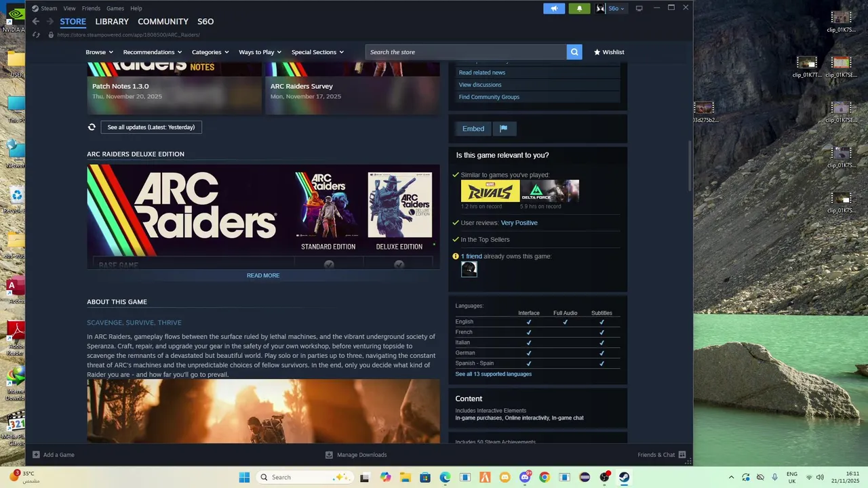Viewport: 868px width, 488px height.
Task: Go back with the navigation arrow
Action: pos(36,22)
